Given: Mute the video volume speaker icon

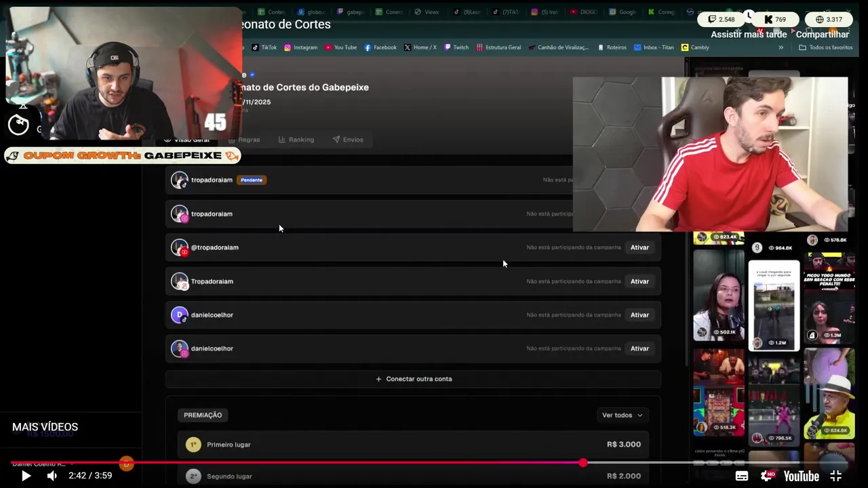Looking at the screenshot, I should coord(52,476).
